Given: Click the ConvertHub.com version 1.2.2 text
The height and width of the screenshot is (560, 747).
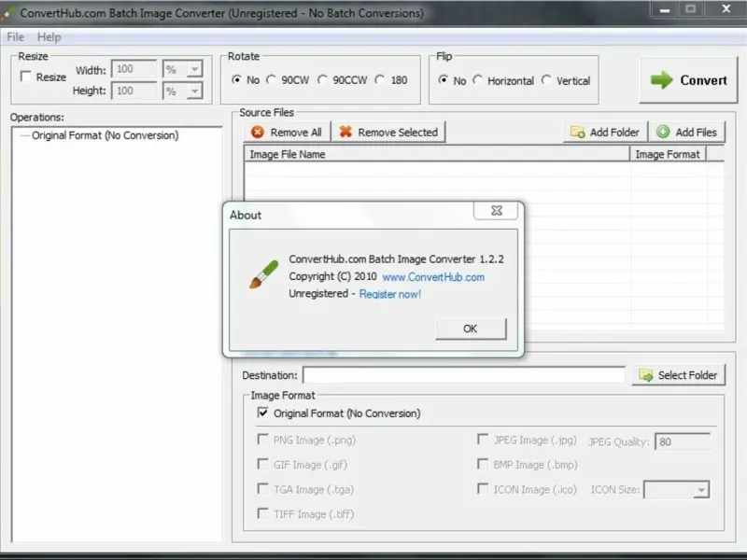Looking at the screenshot, I should (396, 259).
